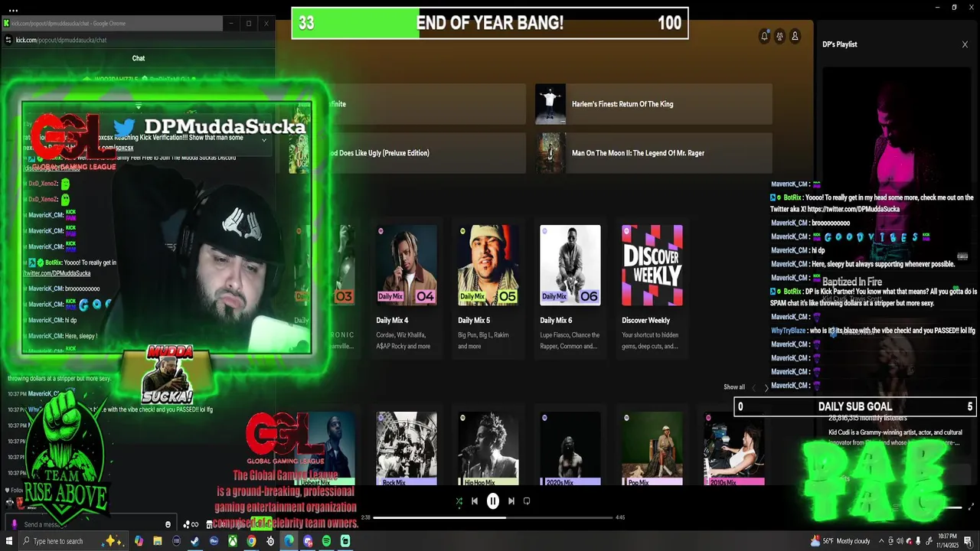Open Windows Start menu
980x551 pixels.
[x=8, y=541]
